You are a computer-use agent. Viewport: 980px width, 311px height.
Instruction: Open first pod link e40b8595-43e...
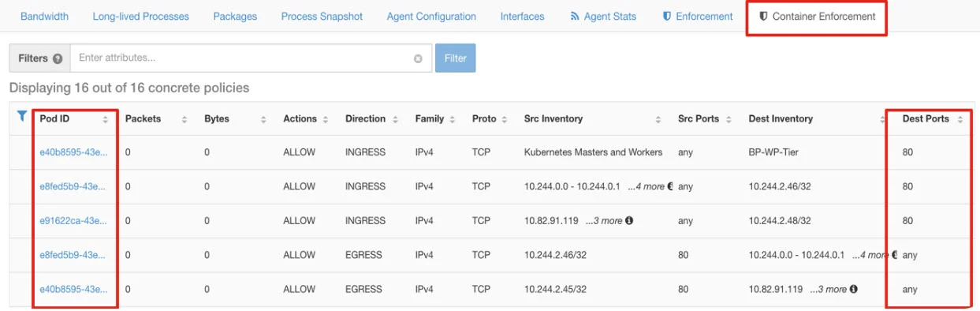click(73, 152)
